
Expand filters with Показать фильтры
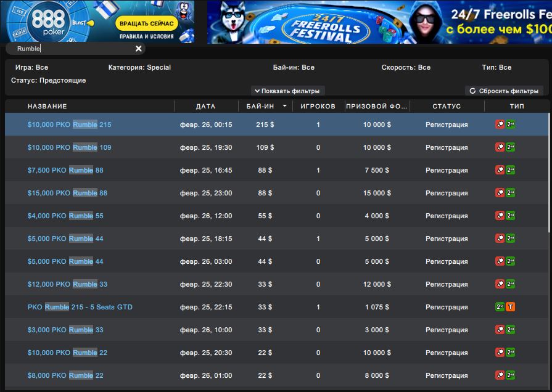pos(287,91)
